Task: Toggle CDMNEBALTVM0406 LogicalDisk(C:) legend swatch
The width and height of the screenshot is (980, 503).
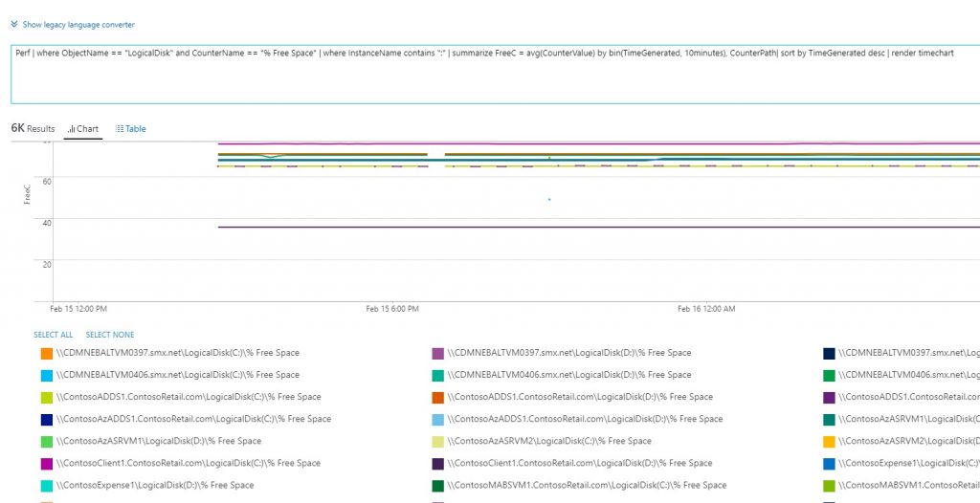Action: click(47, 375)
